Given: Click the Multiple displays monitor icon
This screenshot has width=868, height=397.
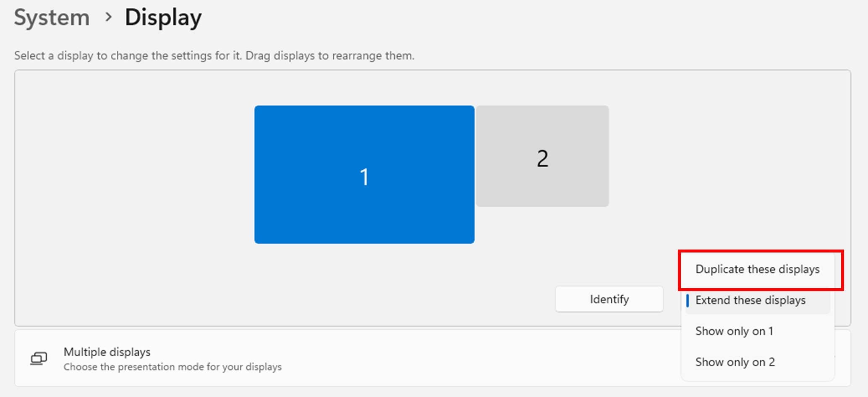Looking at the screenshot, I should (39, 358).
